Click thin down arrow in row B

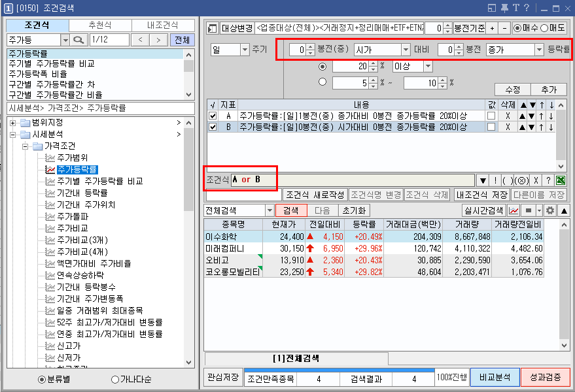(x=551, y=127)
